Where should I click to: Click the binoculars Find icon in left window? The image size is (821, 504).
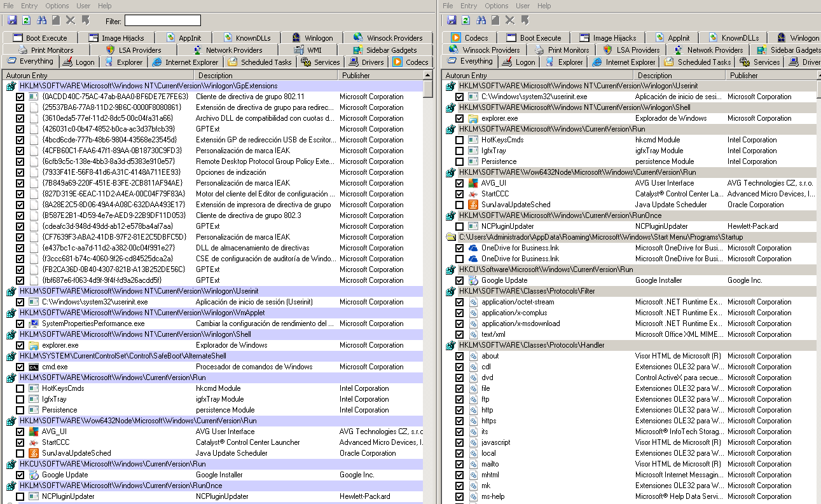(42, 21)
